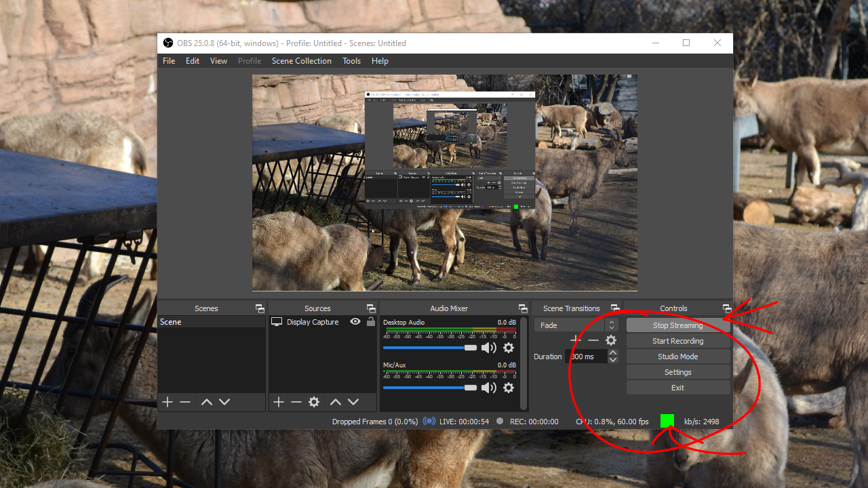The image size is (868, 488).
Task: Mute the Mic/Aux speaker icon
Action: [x=488, y=388]
